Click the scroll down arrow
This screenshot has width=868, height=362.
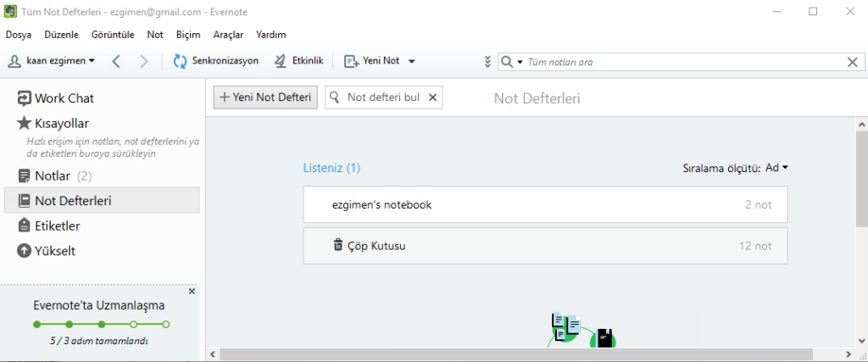[861, 341]
